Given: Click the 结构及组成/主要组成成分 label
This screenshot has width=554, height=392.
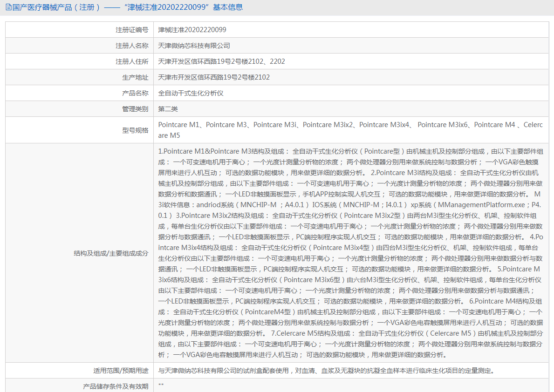Looking at the screenshot, I should pyautogui.click(x=111, y=254).
